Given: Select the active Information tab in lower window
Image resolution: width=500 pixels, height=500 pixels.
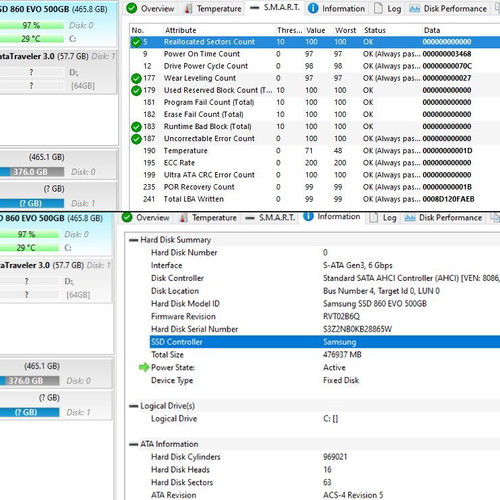Looking at the screenshot, I should click(x=332, y=217).
